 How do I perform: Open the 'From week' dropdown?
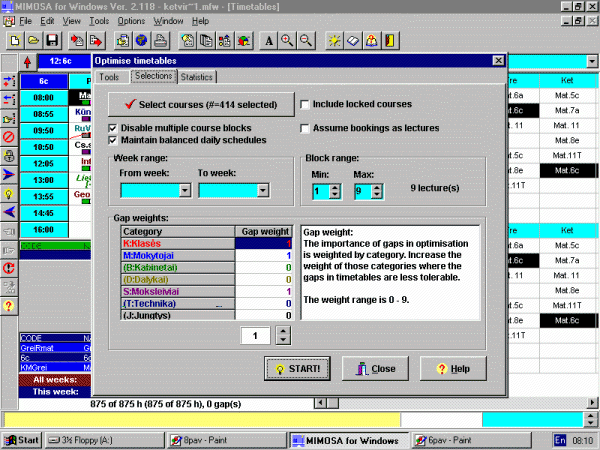(x=184, y=190)
